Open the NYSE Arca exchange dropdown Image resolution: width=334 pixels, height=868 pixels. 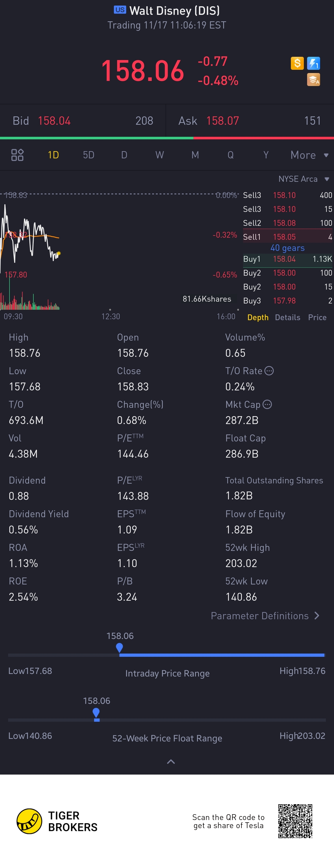[303, 179]
